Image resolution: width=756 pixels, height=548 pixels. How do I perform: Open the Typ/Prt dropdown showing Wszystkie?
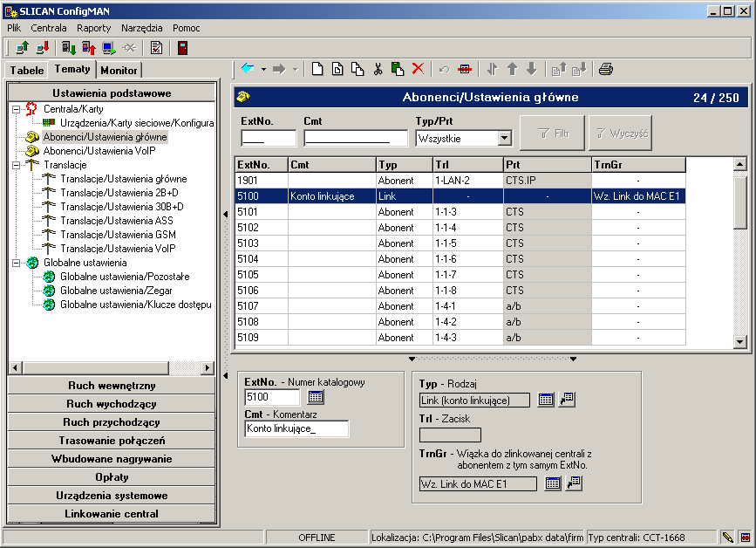pos(504,139)
